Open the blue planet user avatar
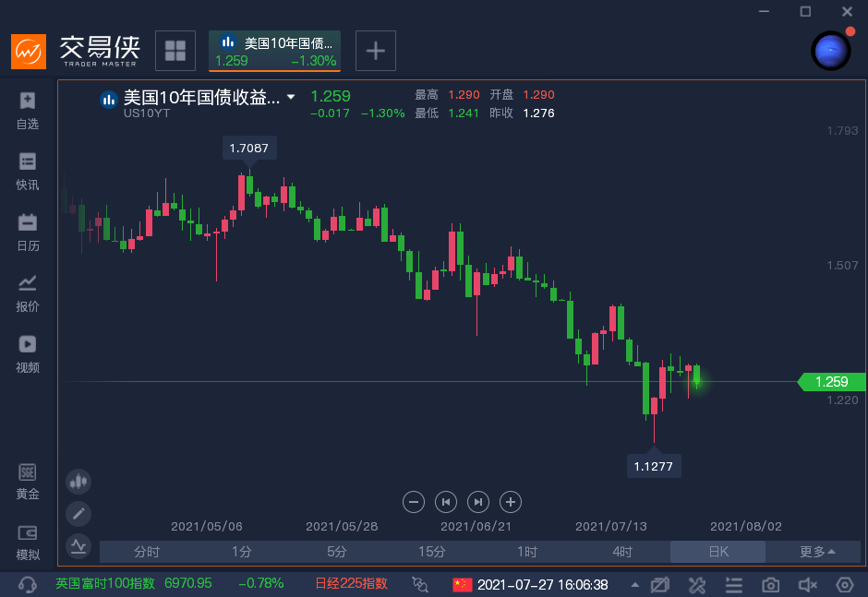The image size is (868, 597). (831, 51)
